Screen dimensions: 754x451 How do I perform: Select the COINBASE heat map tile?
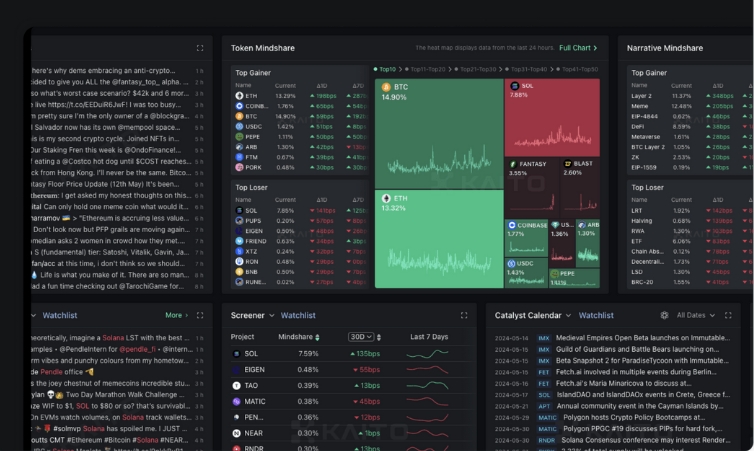tap(526, 238)
